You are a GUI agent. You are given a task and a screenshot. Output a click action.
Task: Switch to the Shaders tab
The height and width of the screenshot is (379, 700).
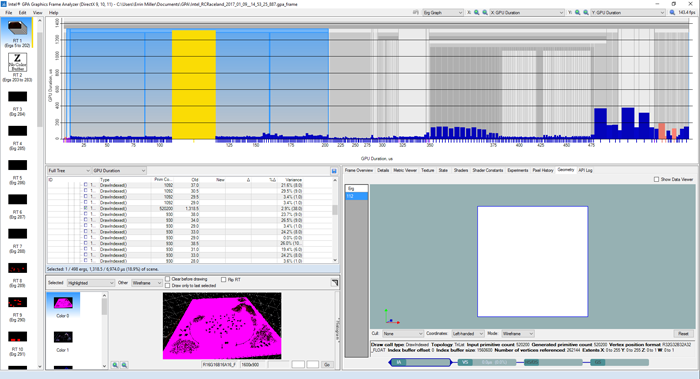tap(461, 170)
